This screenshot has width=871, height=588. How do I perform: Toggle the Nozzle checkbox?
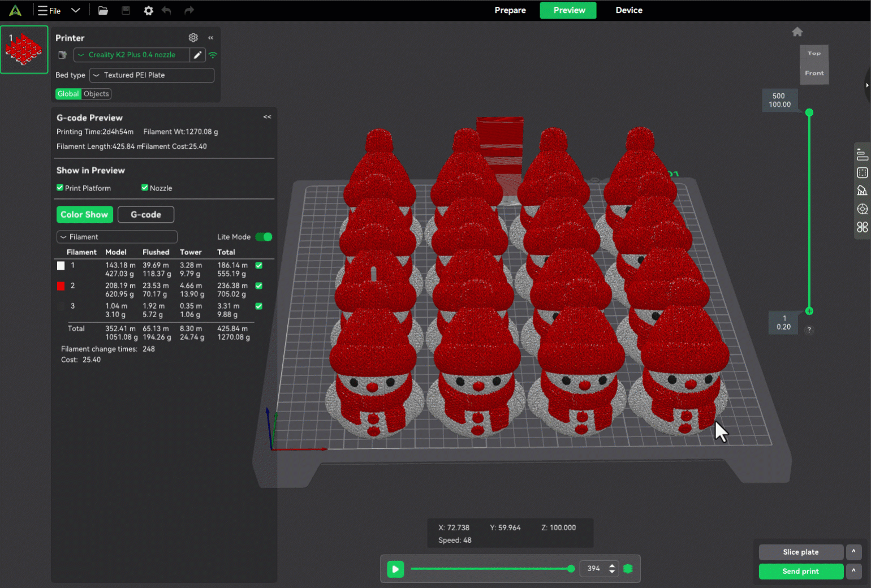point(145,188)
